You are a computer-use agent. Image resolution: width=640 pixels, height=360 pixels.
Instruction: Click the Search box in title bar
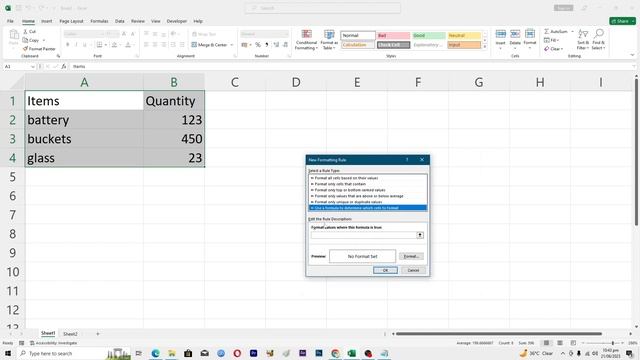click(x=322, y=8)
